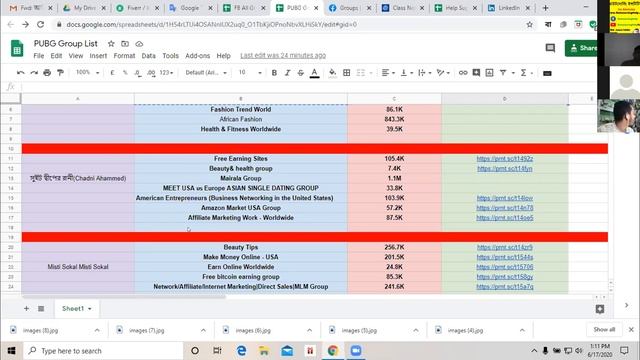Select the Misti Sokal Misti Sokal cell
Image resolution: width=640 pixels, height=360 pixels.
click(78, 267)
